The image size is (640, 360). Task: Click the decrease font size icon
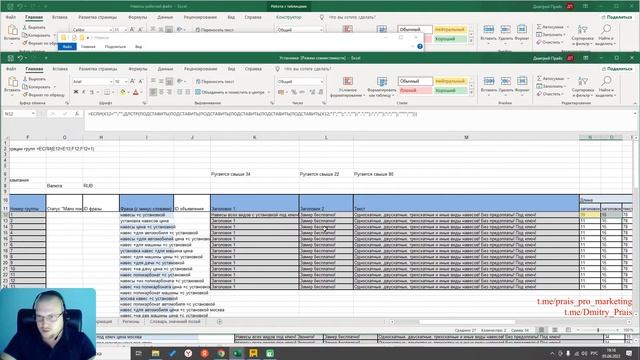coord(141,82)
